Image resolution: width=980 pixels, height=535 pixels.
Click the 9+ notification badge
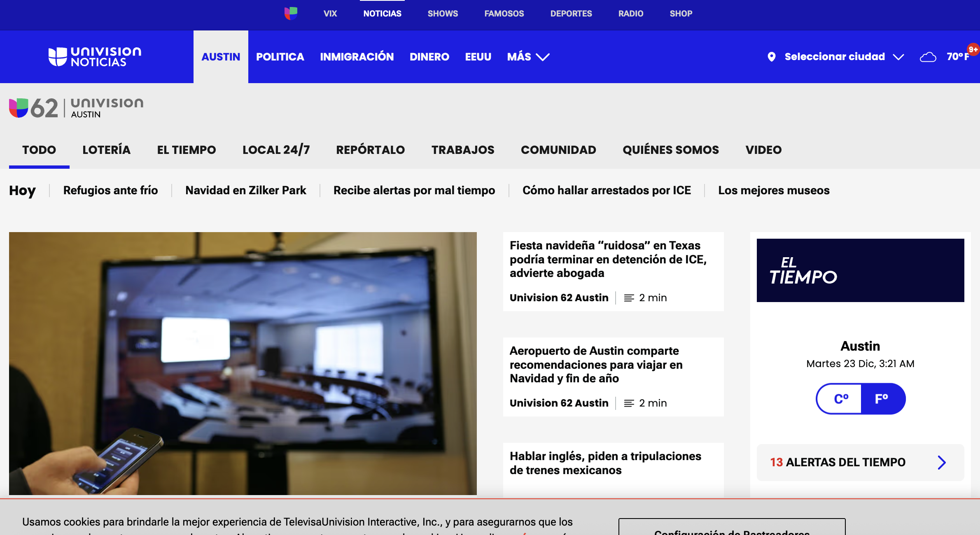click(973, 49)
